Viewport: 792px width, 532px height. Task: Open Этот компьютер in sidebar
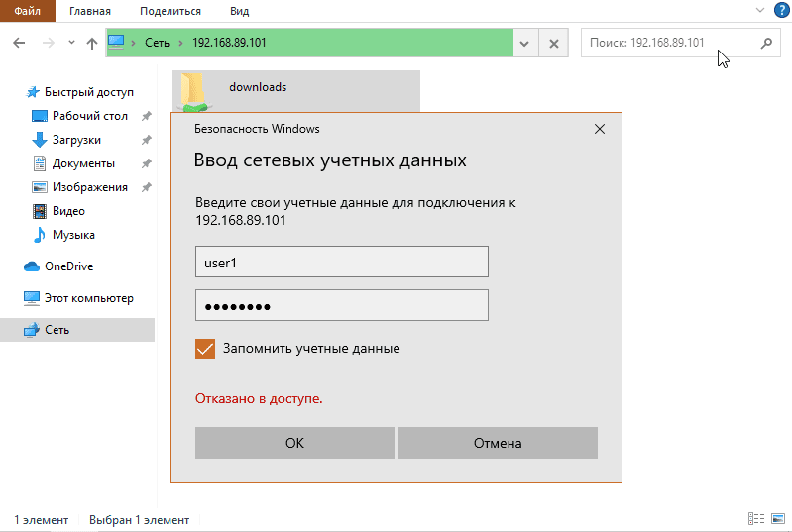tap(88, 298)
